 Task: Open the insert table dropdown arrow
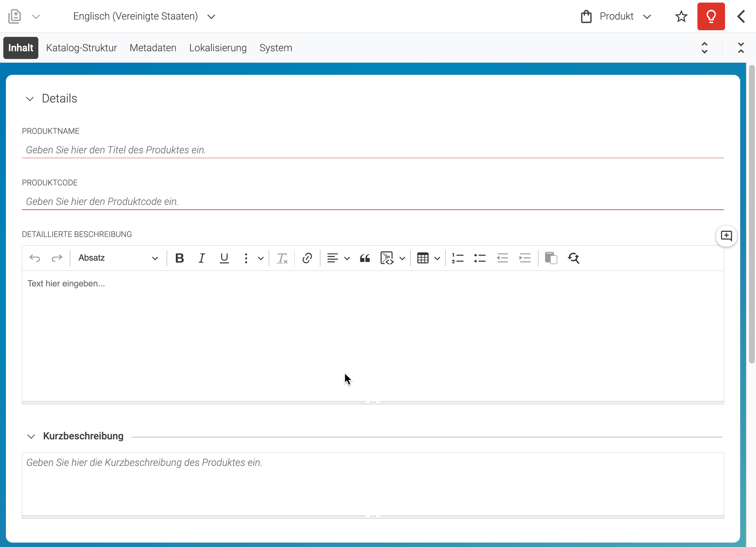coord(437,258)
